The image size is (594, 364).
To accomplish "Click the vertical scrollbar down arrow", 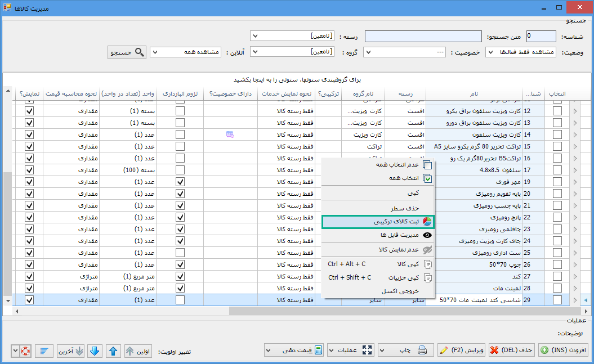I will click(x=8, y=301).
